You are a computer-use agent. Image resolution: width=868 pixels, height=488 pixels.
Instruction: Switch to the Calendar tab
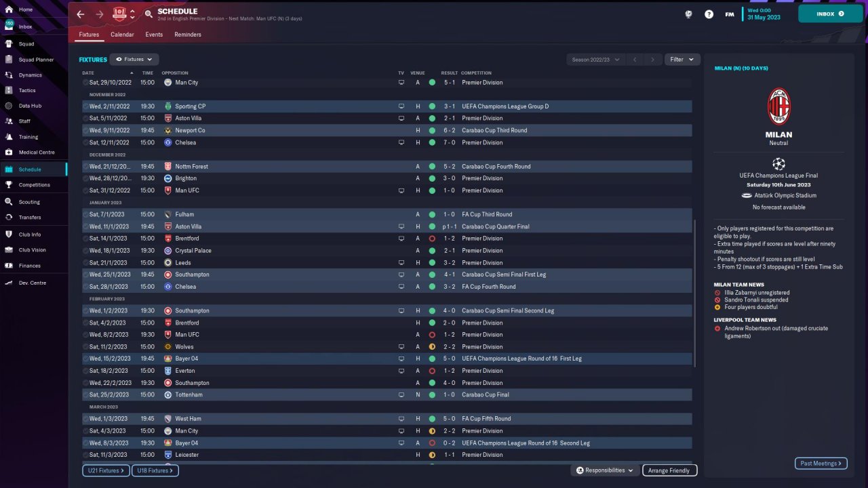(x=122, y=35)
